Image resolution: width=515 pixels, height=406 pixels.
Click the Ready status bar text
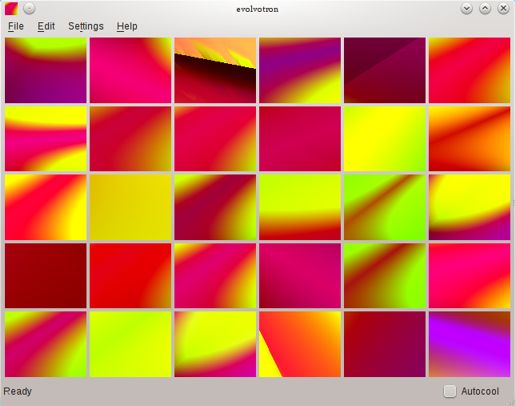pos(18,391)
